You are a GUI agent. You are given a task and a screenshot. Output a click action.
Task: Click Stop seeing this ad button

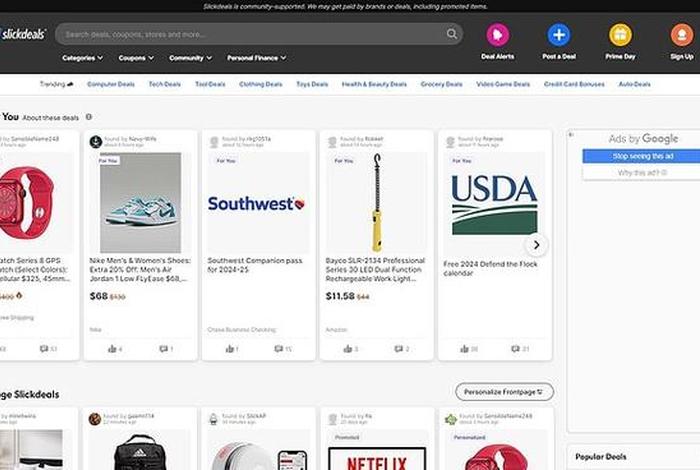pos(642,156)
